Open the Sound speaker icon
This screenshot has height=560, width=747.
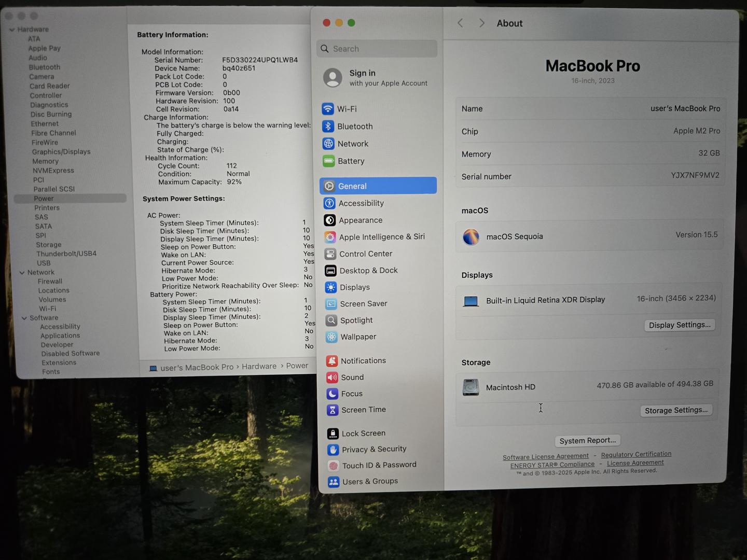tap(332, 377)
